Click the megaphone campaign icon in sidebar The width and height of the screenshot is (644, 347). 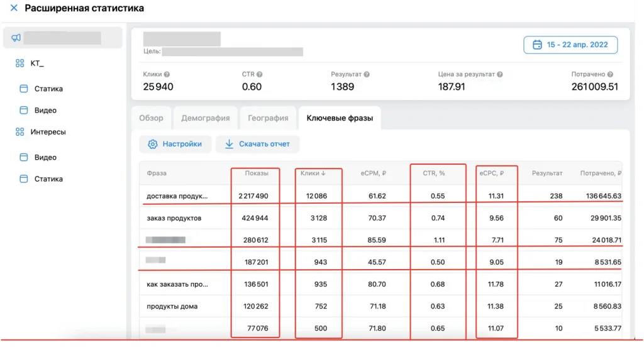click(16, 38)
